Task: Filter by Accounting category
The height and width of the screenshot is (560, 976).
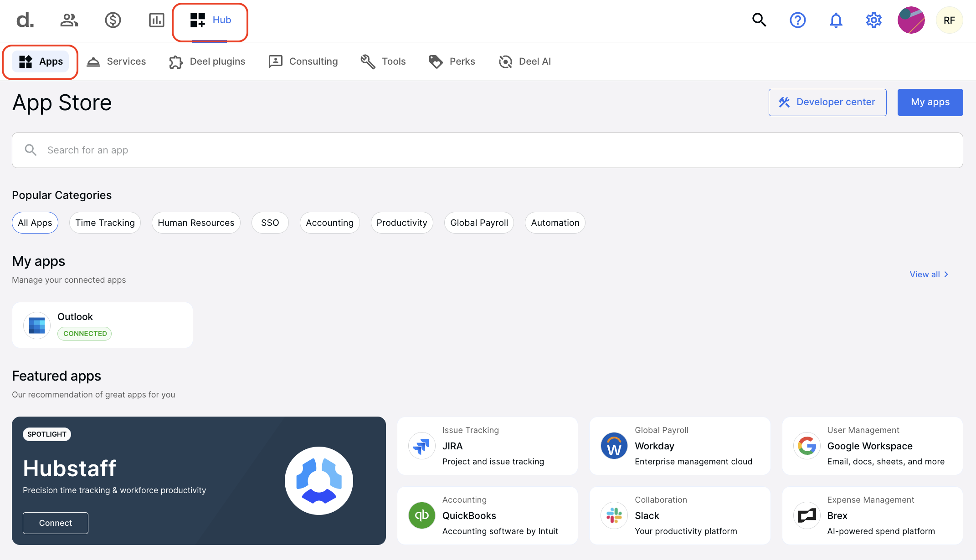Action: [x=329, y=223]
